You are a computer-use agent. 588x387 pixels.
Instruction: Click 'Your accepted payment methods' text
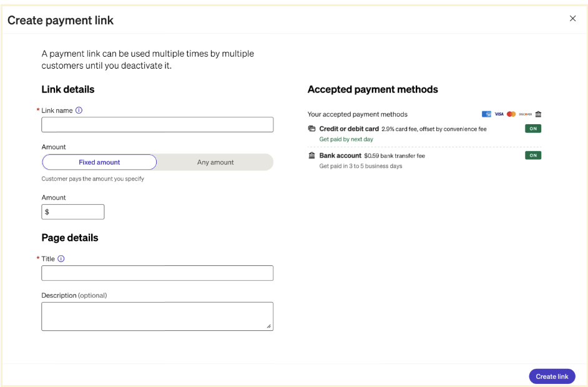coord(358,114)
